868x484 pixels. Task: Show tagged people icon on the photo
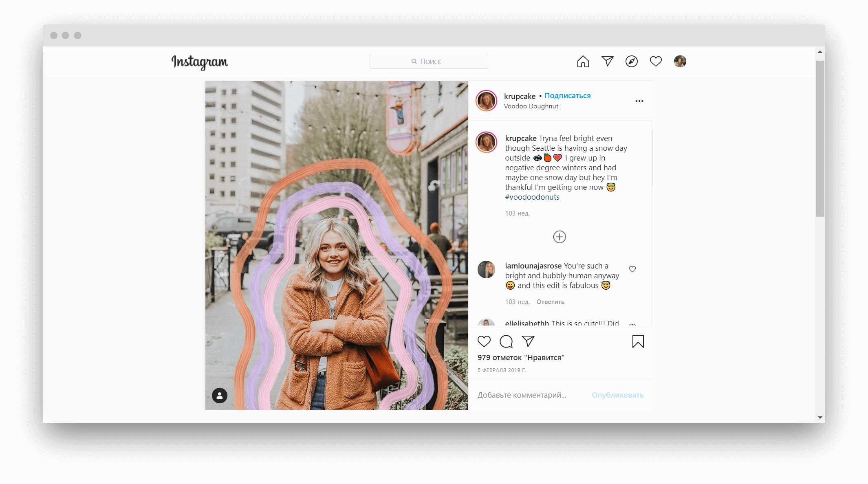tap(220, 396)
